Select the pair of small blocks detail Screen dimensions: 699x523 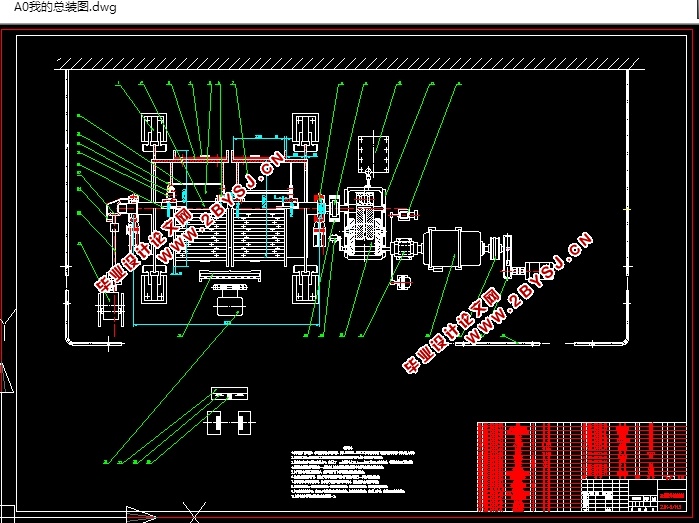(x=230, y=423)
